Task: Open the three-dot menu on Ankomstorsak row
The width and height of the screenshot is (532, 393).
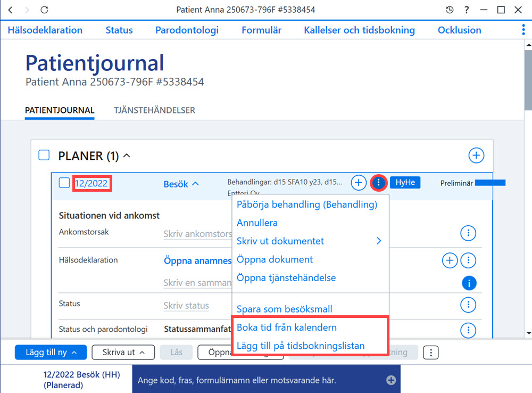Action: tap(468, 233)
